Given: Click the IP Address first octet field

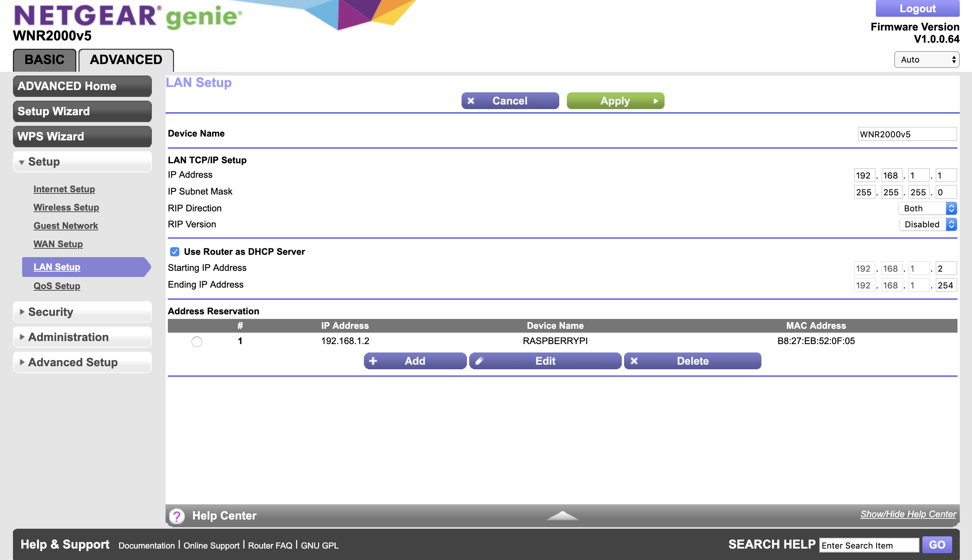Looking at the screenshot, I should [864, 175].
